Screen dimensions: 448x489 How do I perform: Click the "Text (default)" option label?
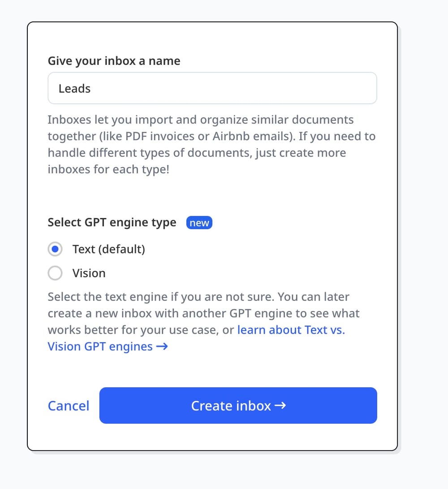click(108, 249)
